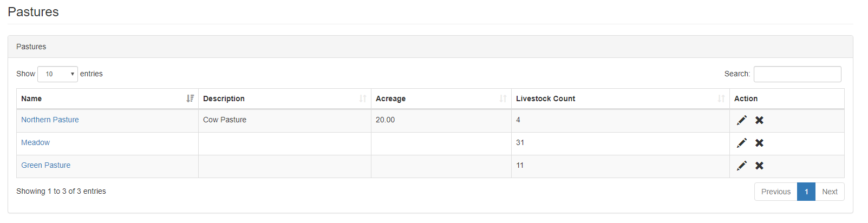This screenshot has width=868, height=223.
Task: Click the Action column header
Action: coord(746,99)
